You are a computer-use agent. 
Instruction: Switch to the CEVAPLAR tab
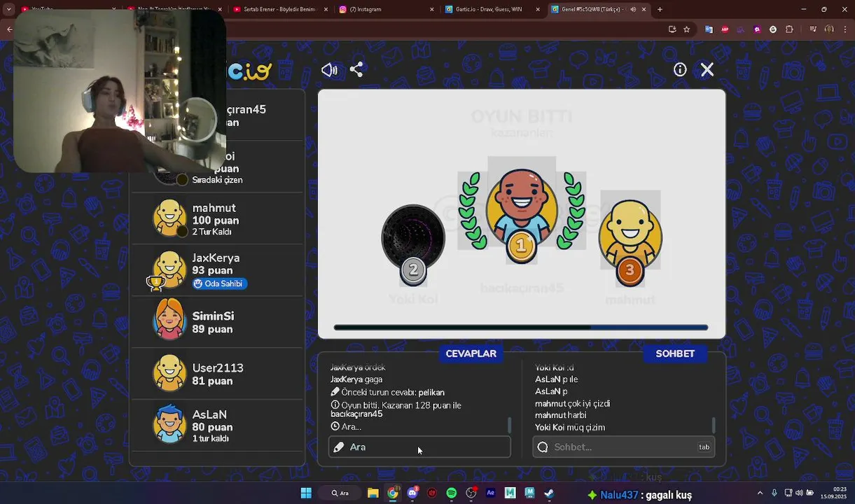[x=471, y=353]
